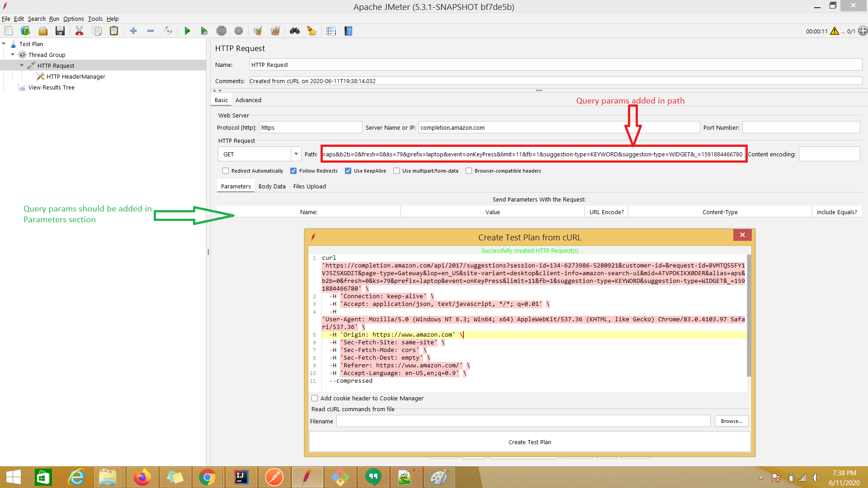This screenshot has width=868, height=488.
Task: Click the Save test plan icon
Action: tap(60, 31)
